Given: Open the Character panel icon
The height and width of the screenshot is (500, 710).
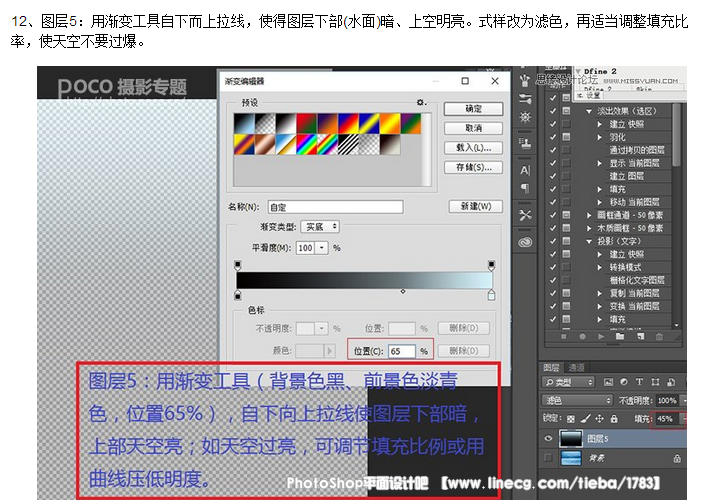Looking at the screenshot, I should pyautogui.click(x=525, y=170).
